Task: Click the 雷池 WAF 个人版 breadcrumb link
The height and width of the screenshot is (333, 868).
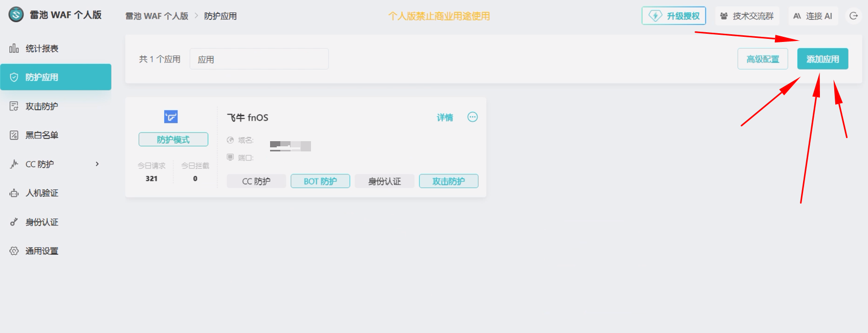Action: pos(157,16)
